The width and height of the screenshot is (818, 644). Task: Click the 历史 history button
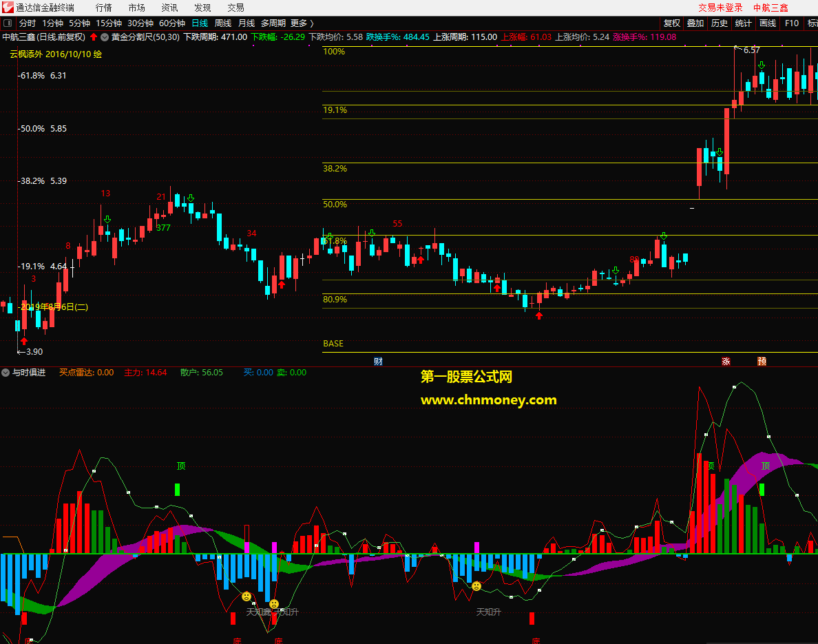tap(720, 23)
